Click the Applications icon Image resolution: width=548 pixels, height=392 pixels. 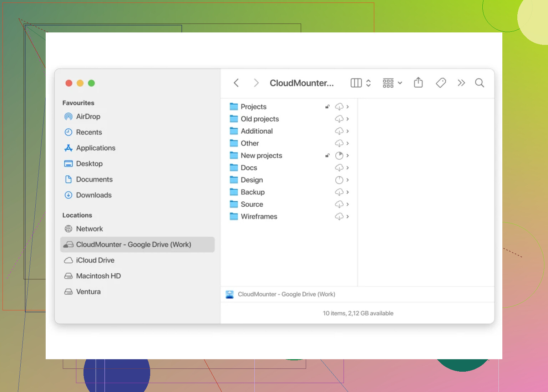68,148
